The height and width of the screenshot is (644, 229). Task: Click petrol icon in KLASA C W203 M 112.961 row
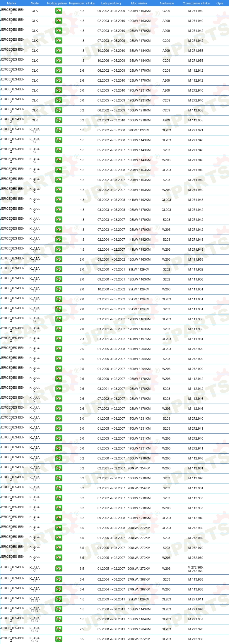click(x=59, y=468)
